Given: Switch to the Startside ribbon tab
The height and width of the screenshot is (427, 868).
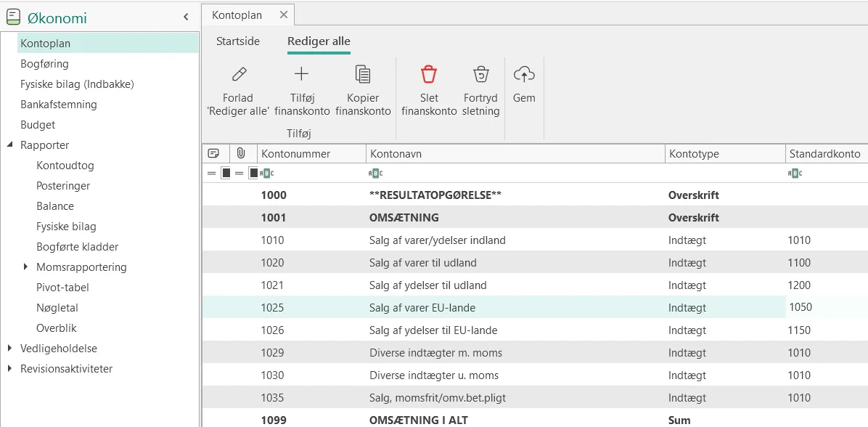Looking at the screenshot, I should pyautogui.click(x=238, y=41).
